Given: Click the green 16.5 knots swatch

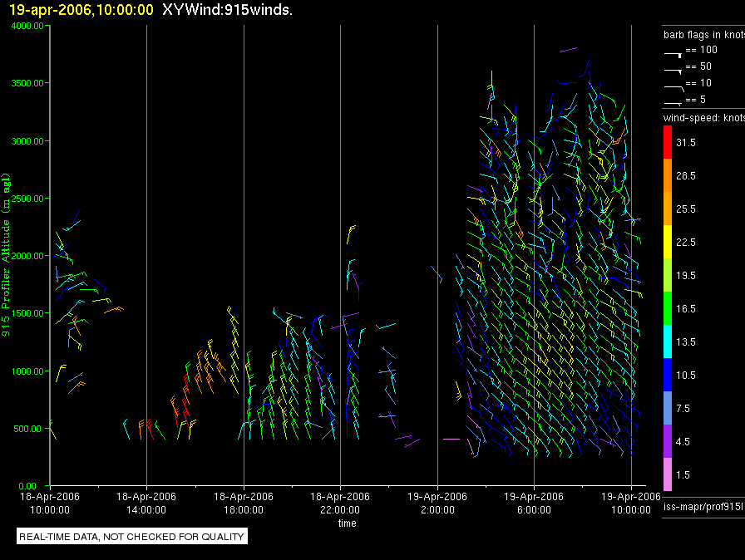Looking at the screenshot, I should pos(668,308).
